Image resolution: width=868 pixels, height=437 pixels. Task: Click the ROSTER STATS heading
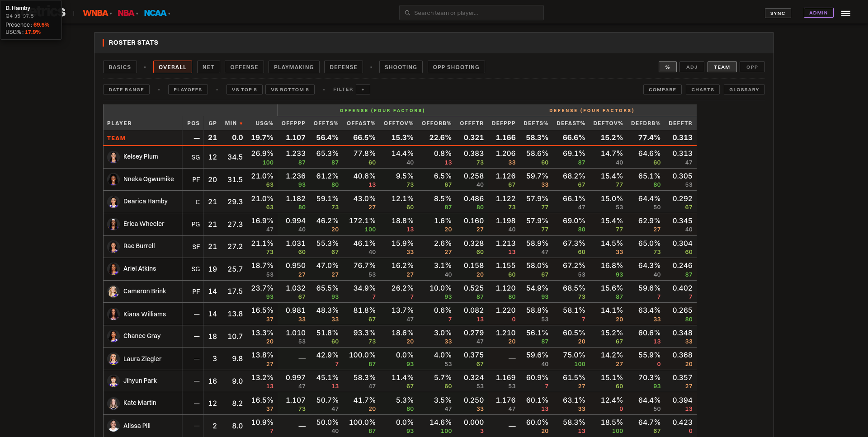pos(133,42)
